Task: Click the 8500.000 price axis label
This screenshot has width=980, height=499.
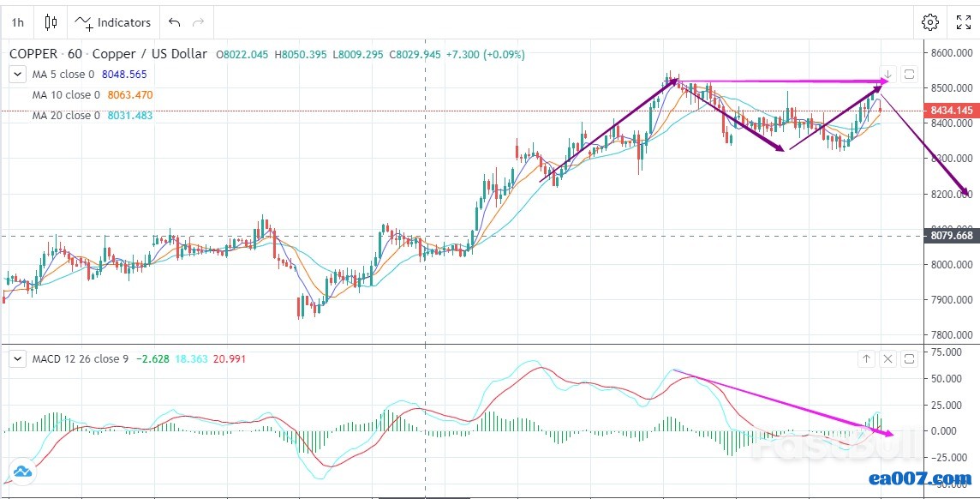Action: [952, 87]
